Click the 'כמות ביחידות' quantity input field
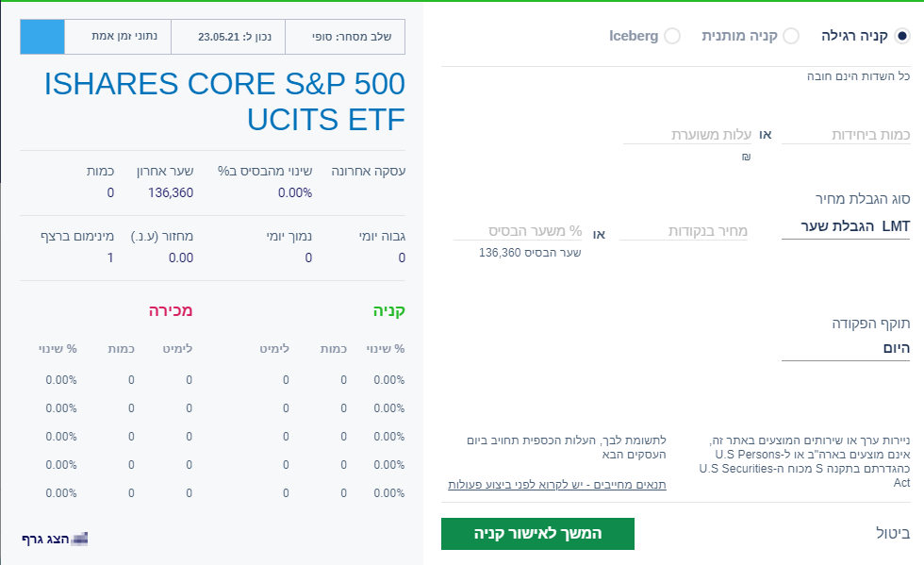 (846, 135)
